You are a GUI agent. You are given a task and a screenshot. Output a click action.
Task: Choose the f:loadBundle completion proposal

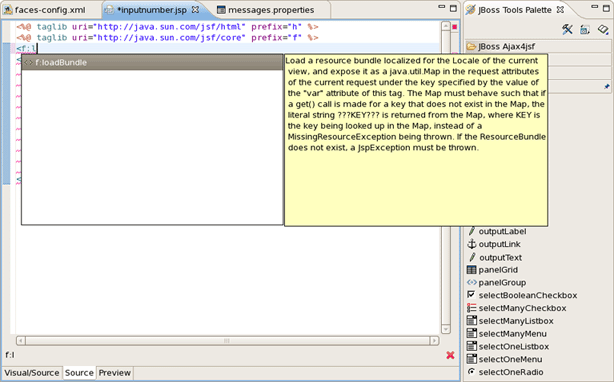[x=152, y=63]
